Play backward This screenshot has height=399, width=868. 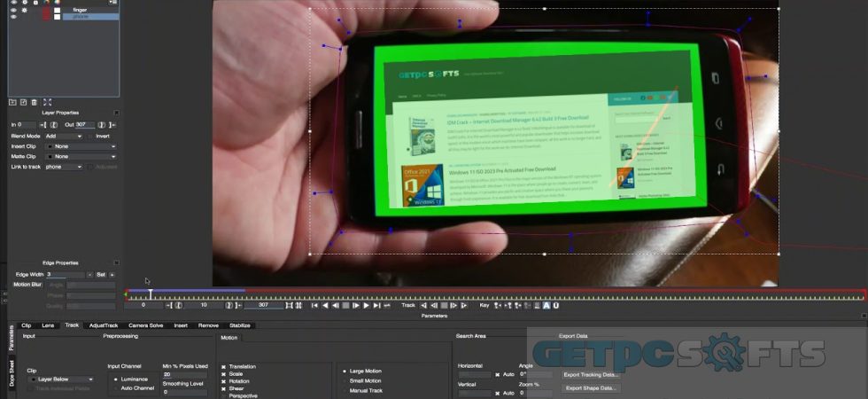(x=325, y=305)
